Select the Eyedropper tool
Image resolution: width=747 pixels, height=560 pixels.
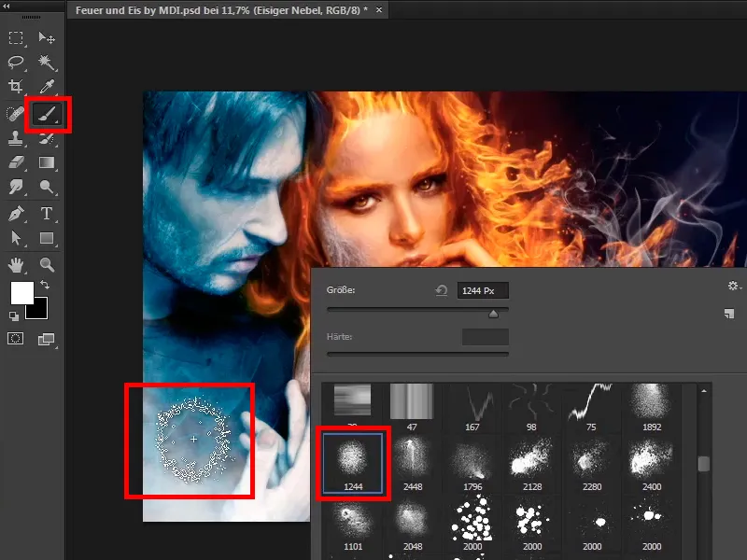(47, 86)
